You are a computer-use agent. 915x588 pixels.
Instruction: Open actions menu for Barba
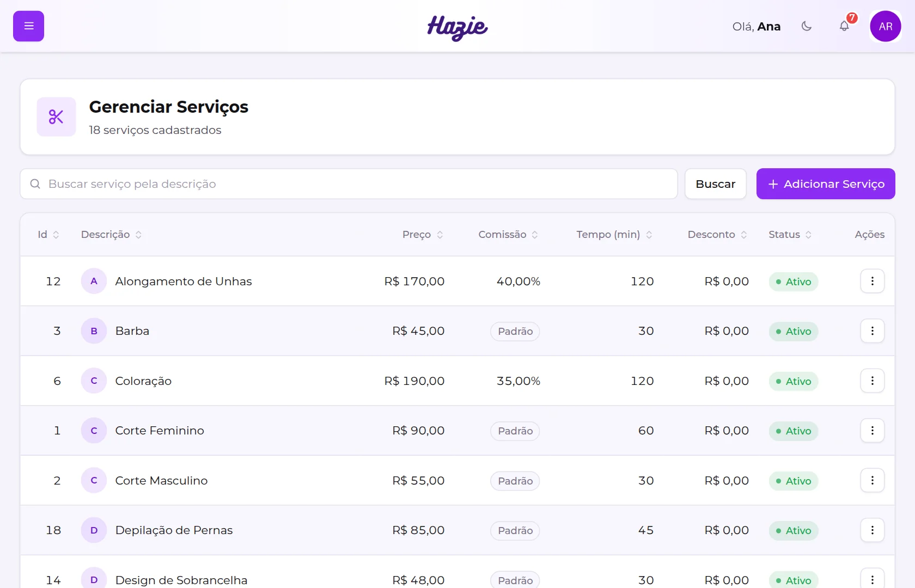pyautogui.click(x=873, y=331)
